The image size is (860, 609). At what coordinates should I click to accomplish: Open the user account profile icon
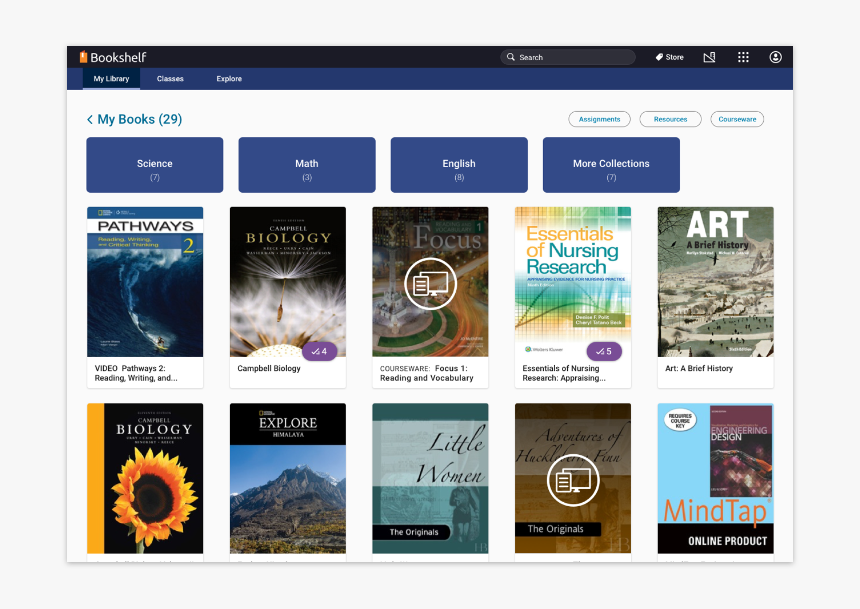[776, 57]
